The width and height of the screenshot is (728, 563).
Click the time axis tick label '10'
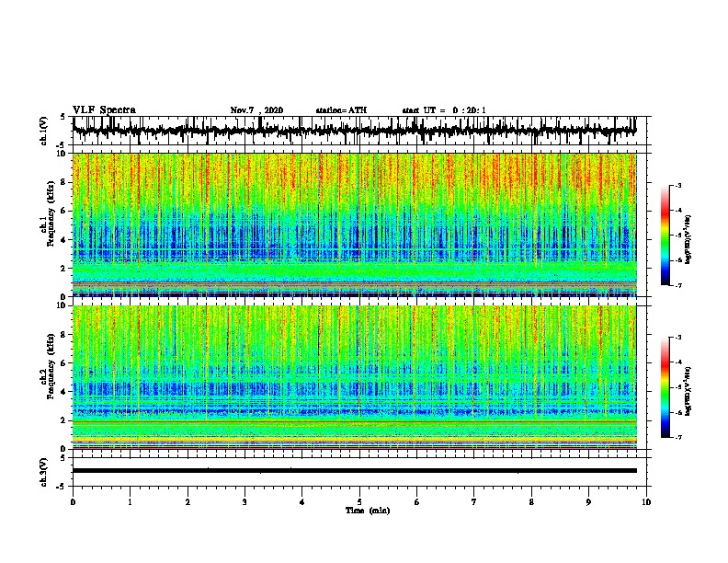pos(646,501)
